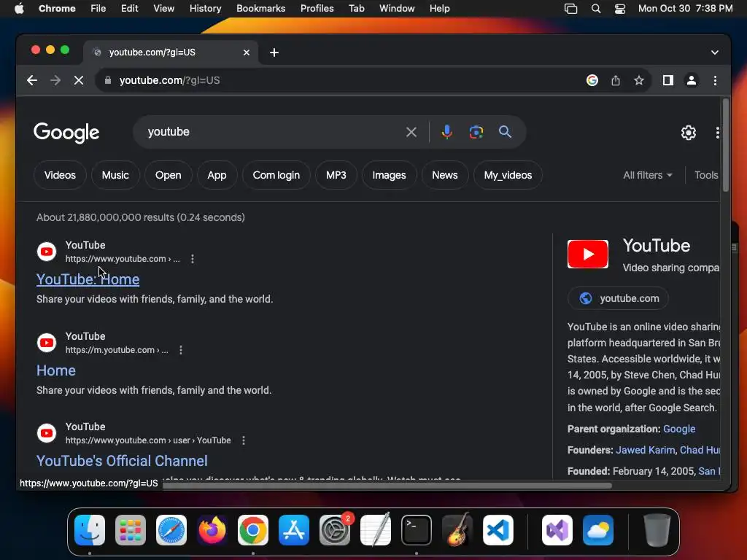The height and width of the screenshot is (560, 747).
Task: Open the YouTube: Home result link
Action: (88, 279)
